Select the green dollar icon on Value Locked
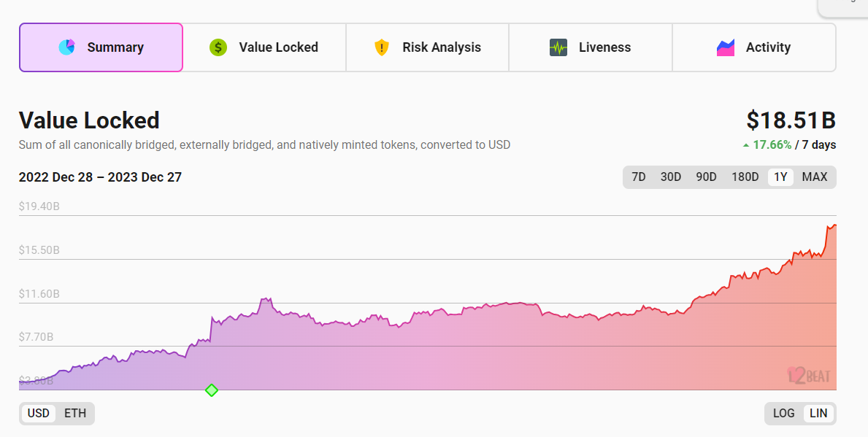Image resolution: width=868 pixels, height=437 pixels. pos(218,47)
